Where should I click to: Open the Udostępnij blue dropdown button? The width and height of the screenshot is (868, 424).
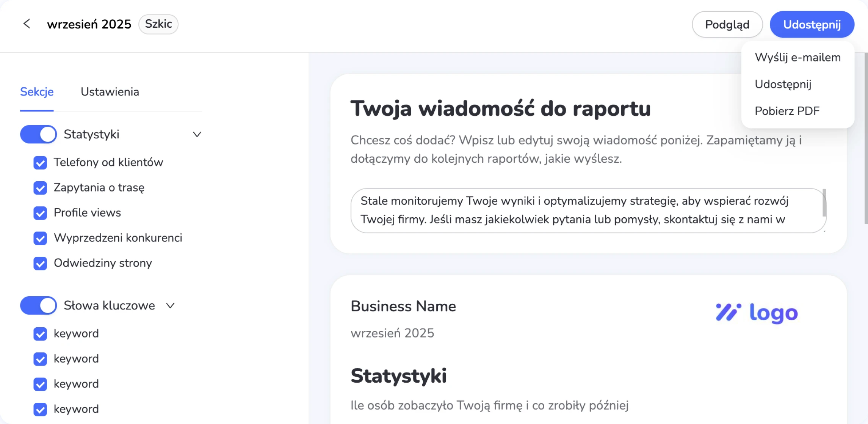[812, 24]
